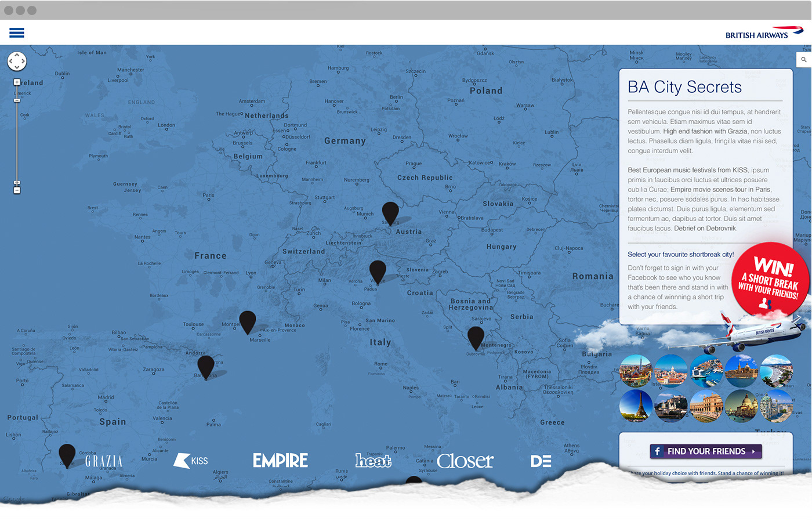Choose the Seville Plaza de España thumbnail
The image size is (812, 521).
[x=706, y=406]
